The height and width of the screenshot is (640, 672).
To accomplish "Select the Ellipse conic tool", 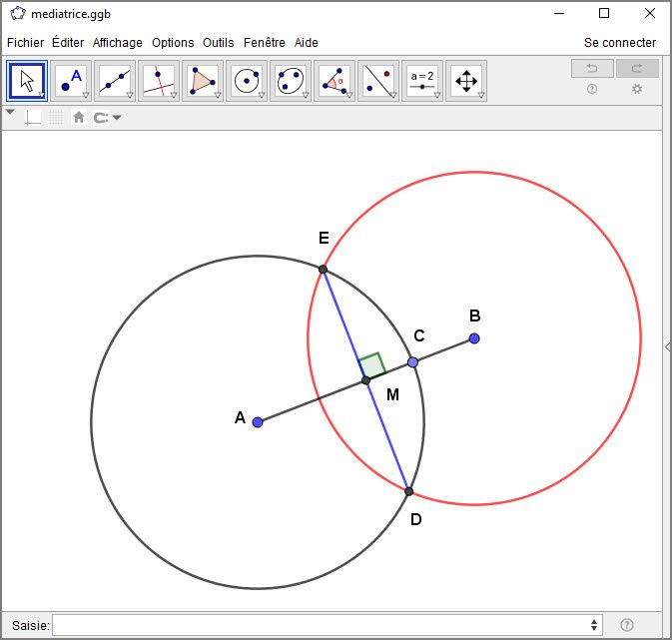I will coord(291,81).
